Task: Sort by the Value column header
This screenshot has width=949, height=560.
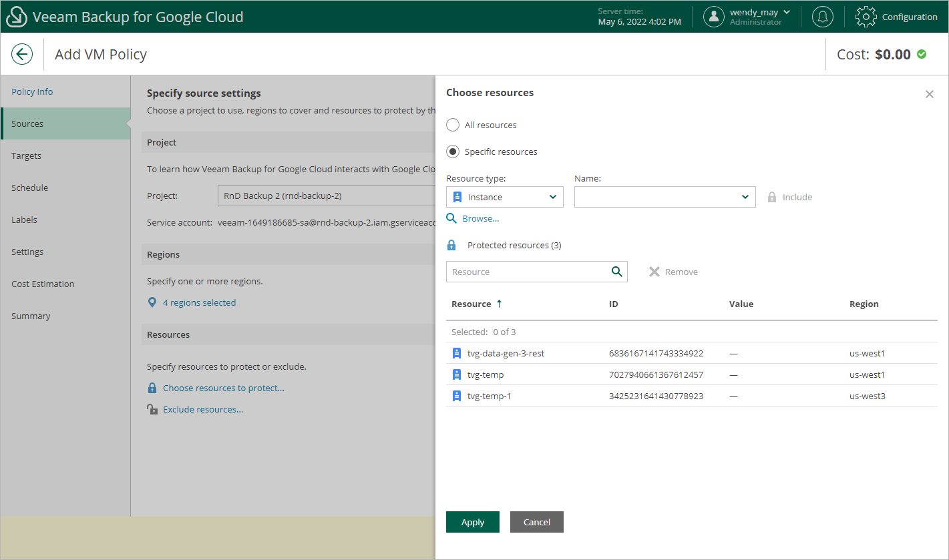Action: [x=741, y=304]
